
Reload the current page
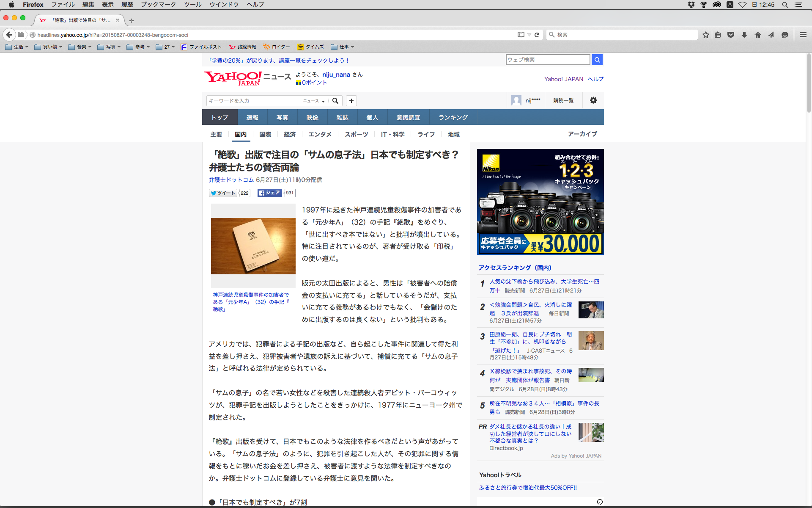[x=537, y=35]
